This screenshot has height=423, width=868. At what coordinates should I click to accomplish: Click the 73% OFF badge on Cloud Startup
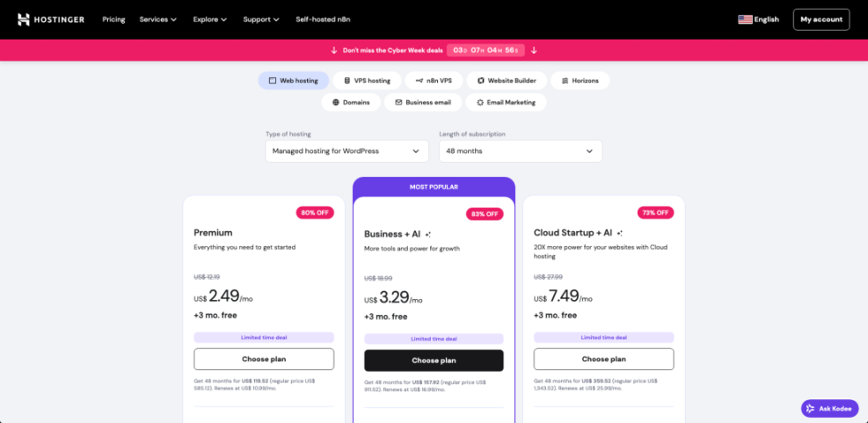pyautogui.click(x=655, y=213)
